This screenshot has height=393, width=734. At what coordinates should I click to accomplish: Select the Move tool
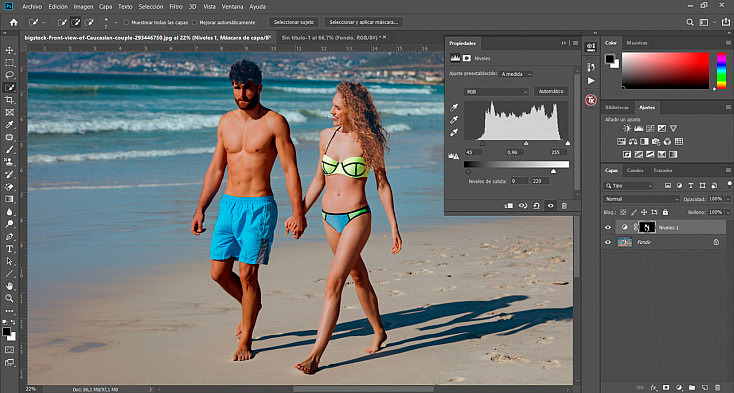click(9, 50)
